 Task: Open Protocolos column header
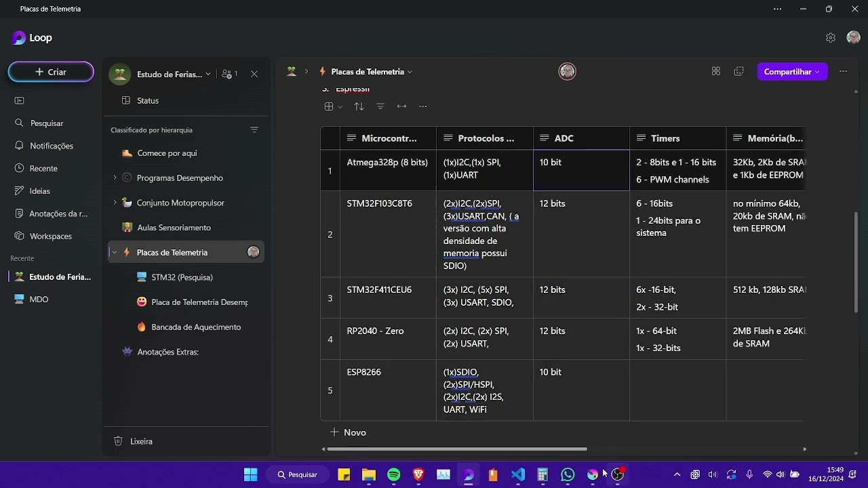click(x=485, y=138)
